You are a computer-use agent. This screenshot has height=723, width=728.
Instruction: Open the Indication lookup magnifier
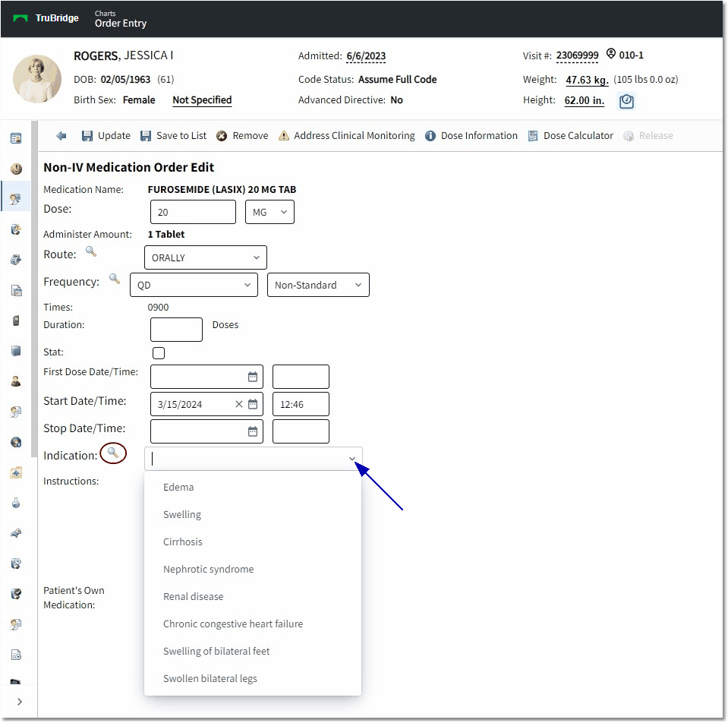[113, 453]
